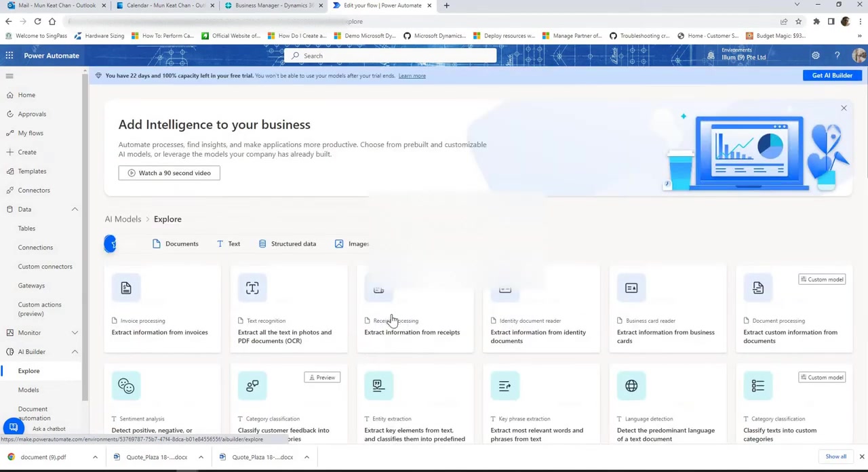Open the app launcher waffle icon
Viewport: 868px width, 472px height.
click(x=9, y=56)
